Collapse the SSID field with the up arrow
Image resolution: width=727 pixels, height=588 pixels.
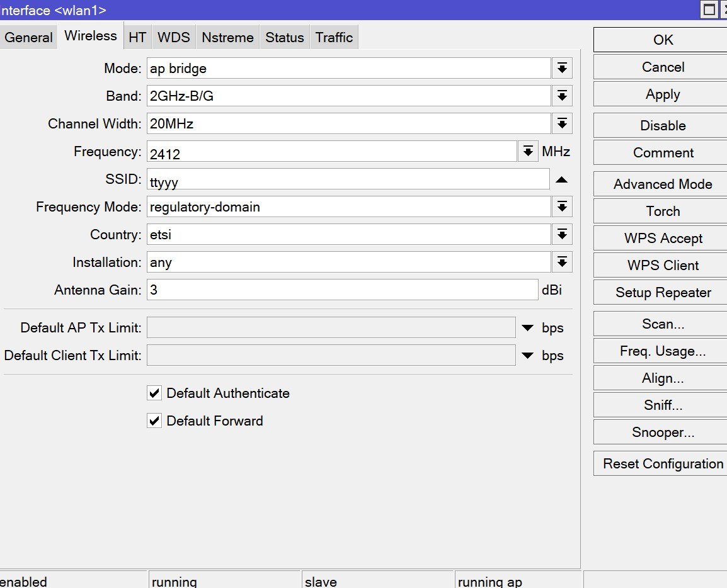tap(561, 179)
